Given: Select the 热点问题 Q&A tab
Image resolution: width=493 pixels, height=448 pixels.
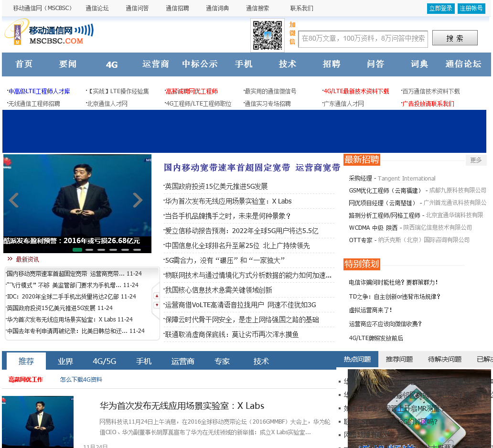Looking at the screenshot, I should (357, 359).
